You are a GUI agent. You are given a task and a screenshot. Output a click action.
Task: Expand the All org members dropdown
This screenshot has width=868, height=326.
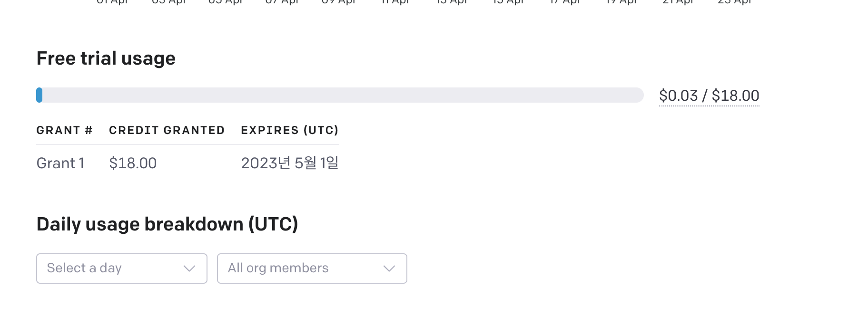point(312,268)
